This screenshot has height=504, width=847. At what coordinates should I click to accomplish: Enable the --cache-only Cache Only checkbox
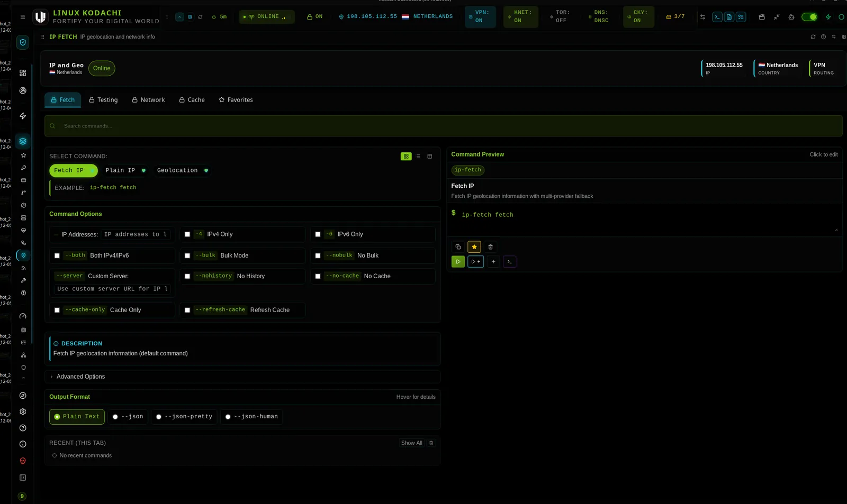(57, 310)
